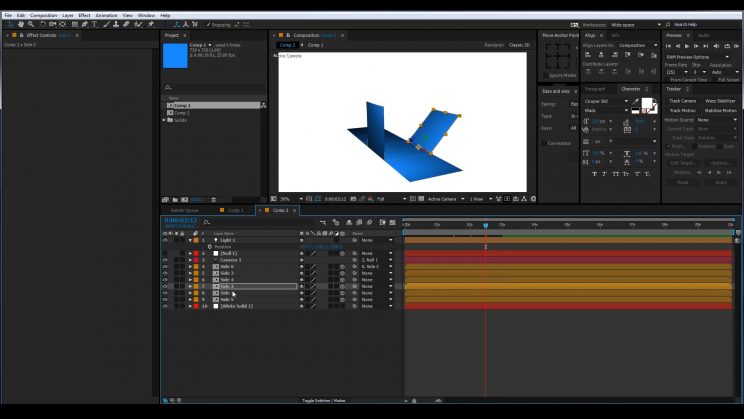The image size is (744, 419).
Task: Switch to Comp 1 timeline tab
Action: [x=235, y=210]
